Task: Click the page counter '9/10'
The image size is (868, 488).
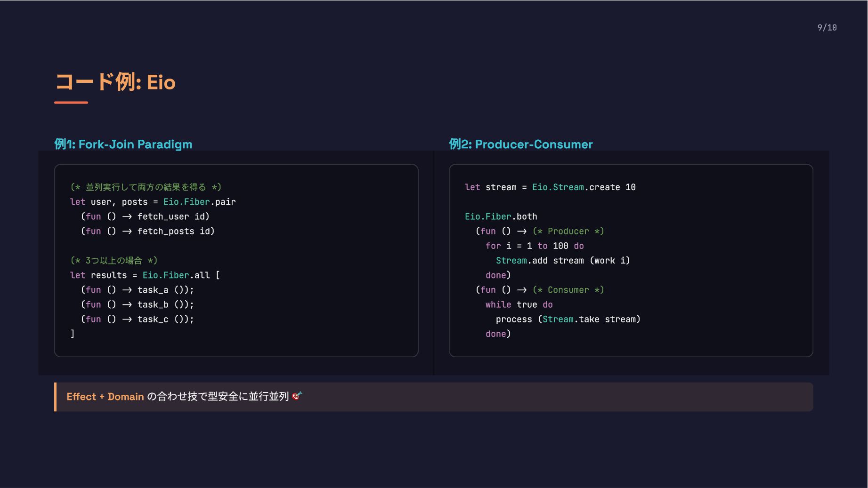Action: 827,28
